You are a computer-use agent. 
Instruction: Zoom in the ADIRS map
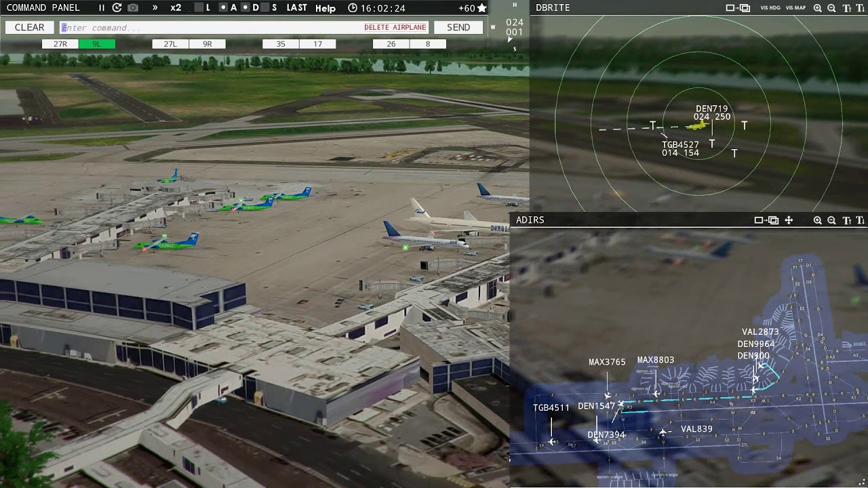click(818, 220)
